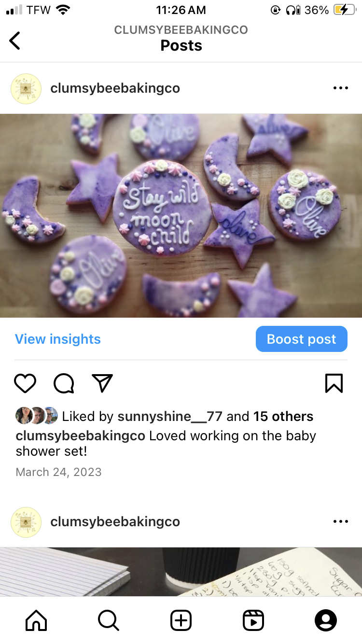Open the three-dot menu on second post

click(341, 522)
